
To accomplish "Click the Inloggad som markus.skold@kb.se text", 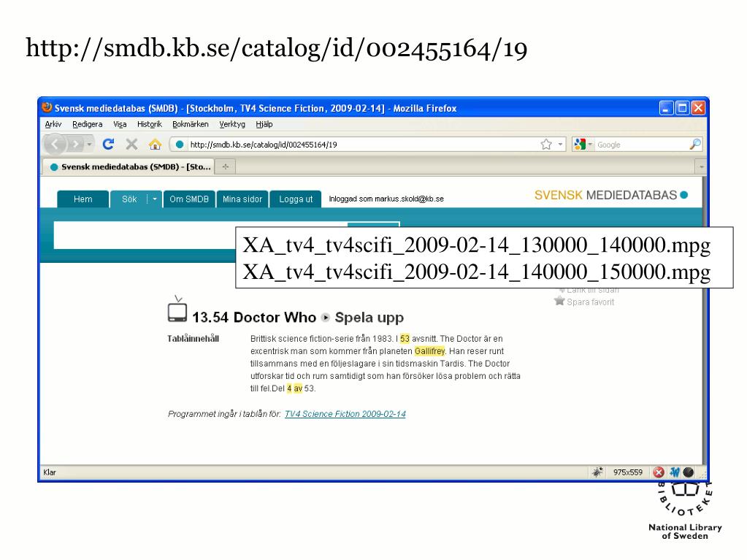I will (386, 199).
